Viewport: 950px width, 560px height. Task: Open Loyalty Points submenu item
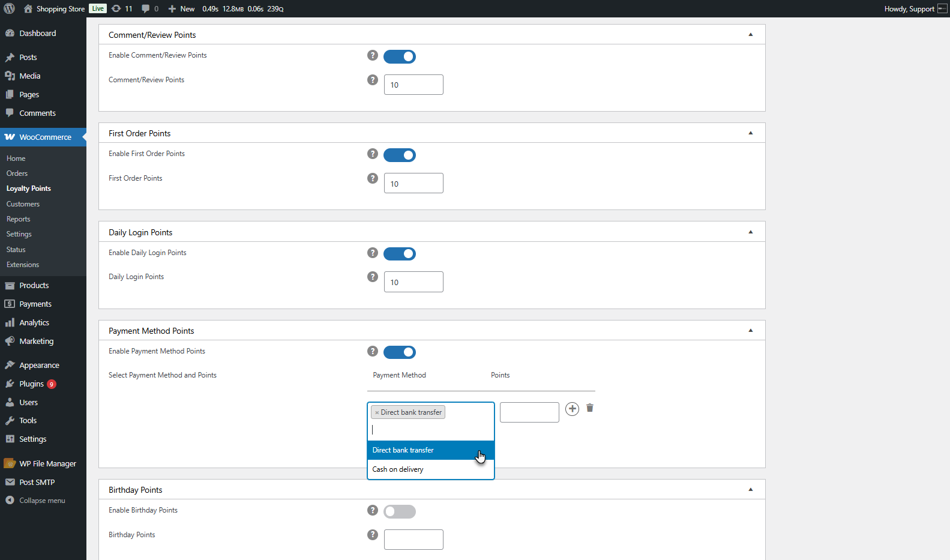point(29,188)
